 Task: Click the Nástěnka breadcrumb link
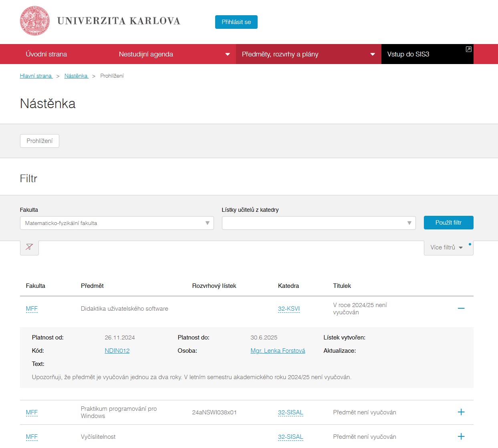pos(76,76)
